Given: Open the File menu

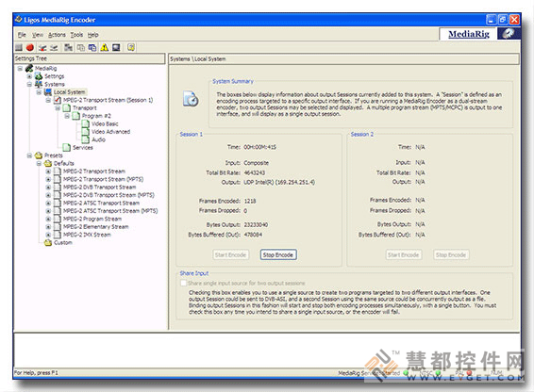Looking at the screenshot, I should (22, 35).
